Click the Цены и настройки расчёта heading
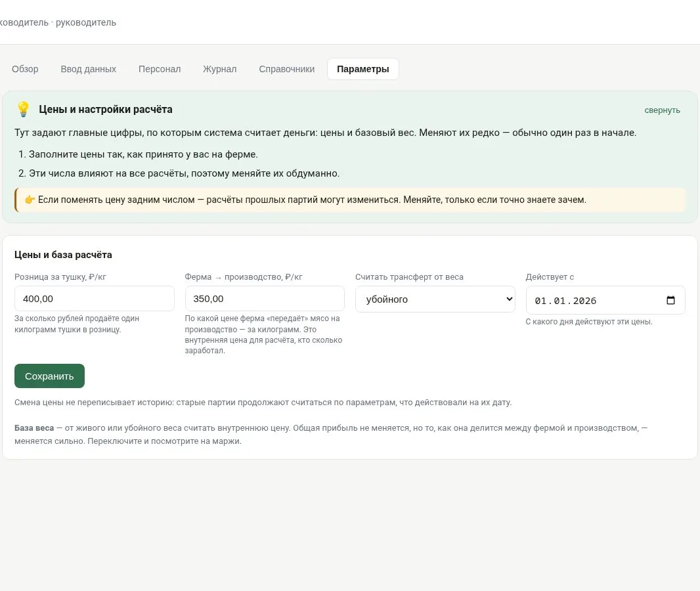700x591 pixels. (x=105, y=110)
